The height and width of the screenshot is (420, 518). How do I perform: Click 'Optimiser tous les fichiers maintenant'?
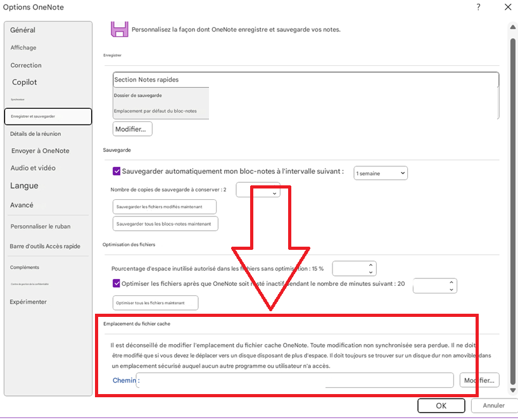tap(155, 303)
